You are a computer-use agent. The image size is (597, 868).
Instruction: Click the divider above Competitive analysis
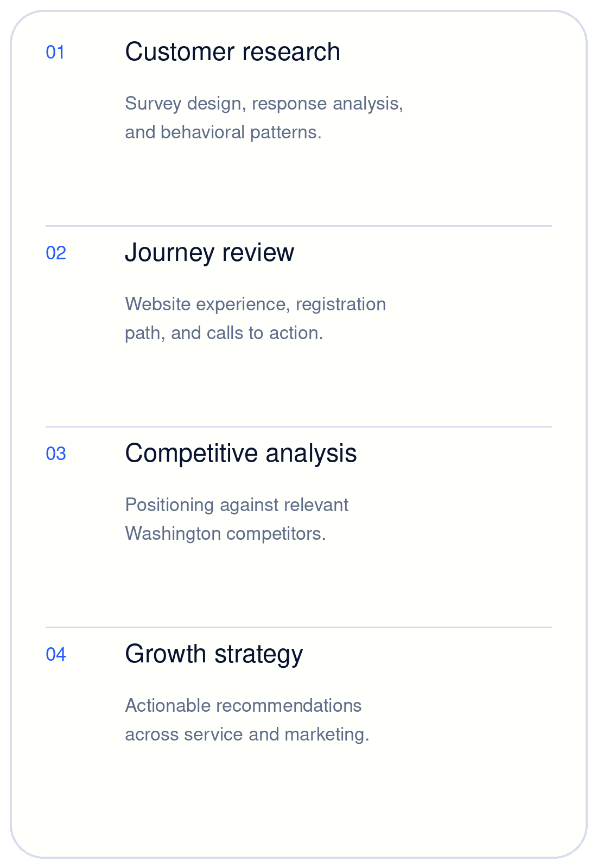(298, 426)
